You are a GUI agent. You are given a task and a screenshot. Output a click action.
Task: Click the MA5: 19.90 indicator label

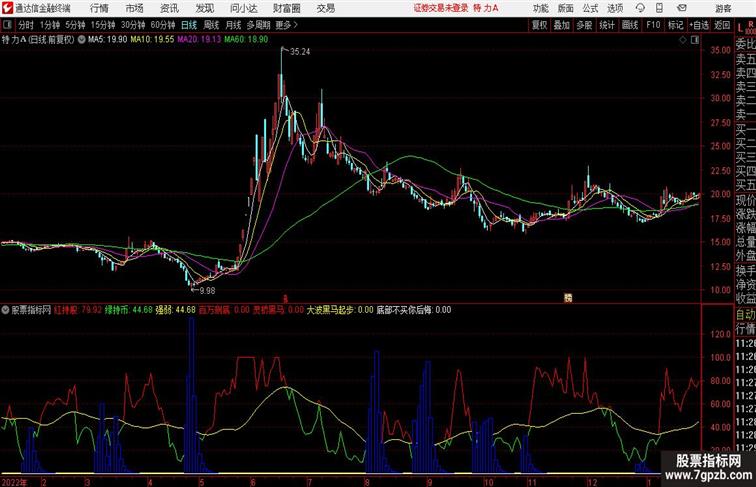[x=108, y=40]
